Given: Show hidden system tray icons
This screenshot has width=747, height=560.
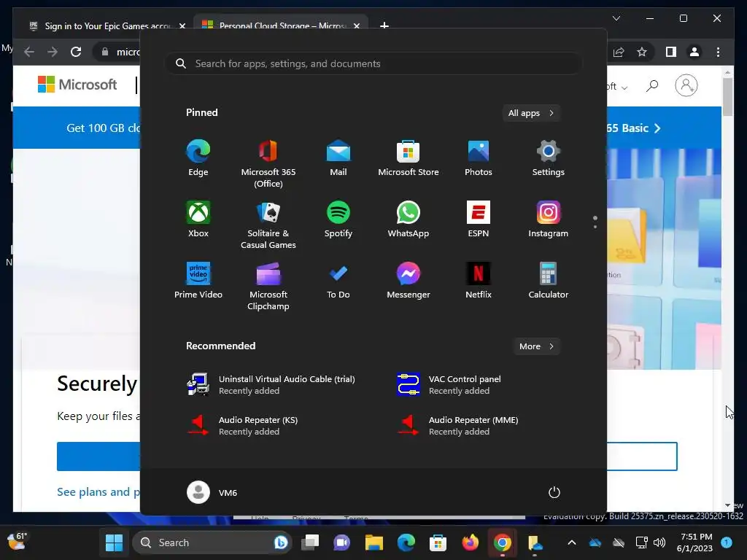Looking at the screenshot, I should click(x=572, y=542).
